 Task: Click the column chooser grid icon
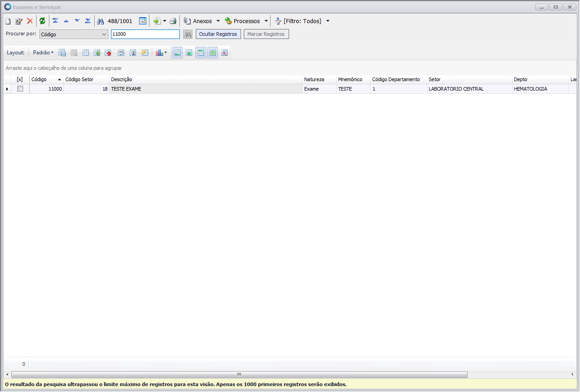(86, 53)
